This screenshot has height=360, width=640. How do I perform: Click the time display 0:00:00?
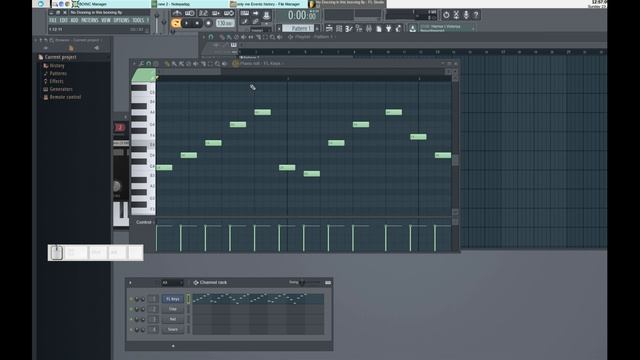[301, 16]
